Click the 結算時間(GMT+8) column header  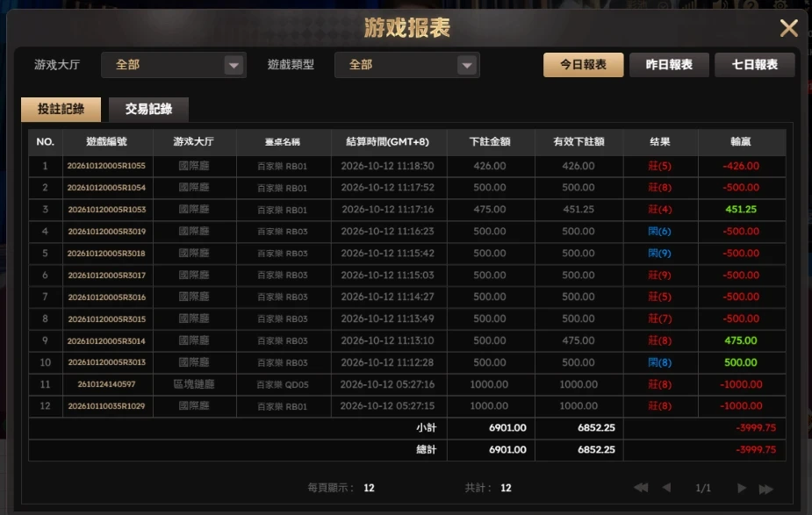pyautogui.click(x=387, y=142)
